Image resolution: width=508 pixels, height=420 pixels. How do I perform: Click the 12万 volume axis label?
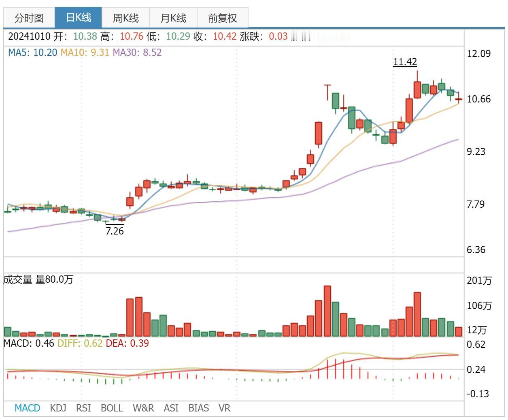477,330
